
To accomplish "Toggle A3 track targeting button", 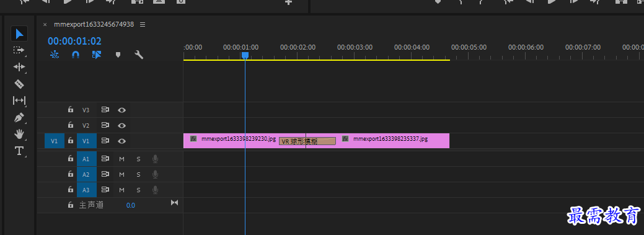I will click(87, 190).
